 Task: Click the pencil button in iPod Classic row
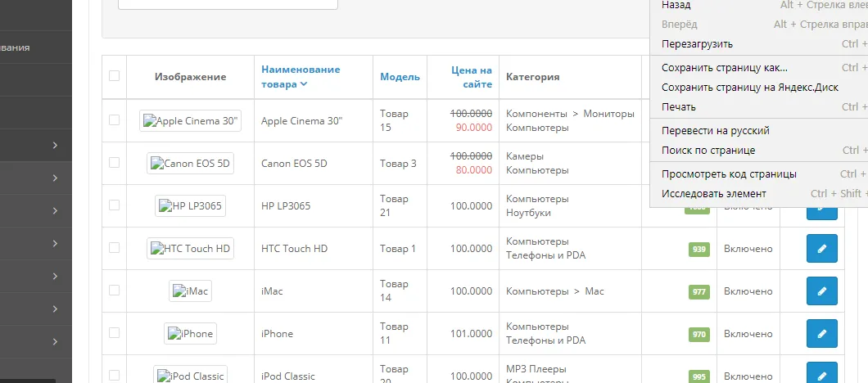821,372
